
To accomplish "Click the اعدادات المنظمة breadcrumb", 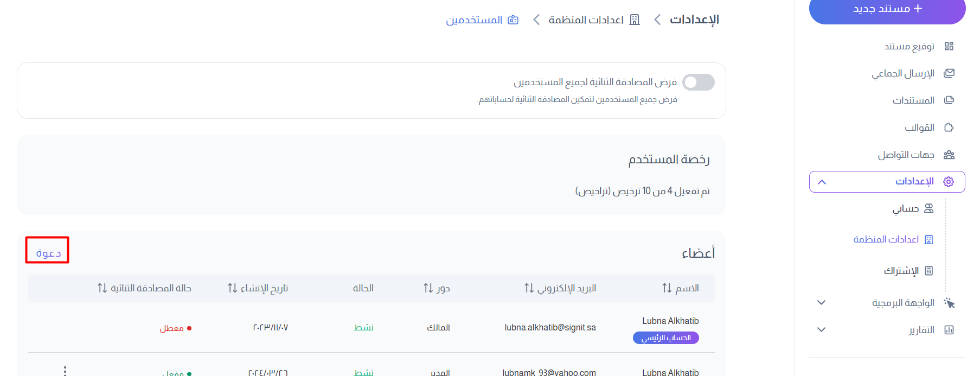I will point(586,20).
